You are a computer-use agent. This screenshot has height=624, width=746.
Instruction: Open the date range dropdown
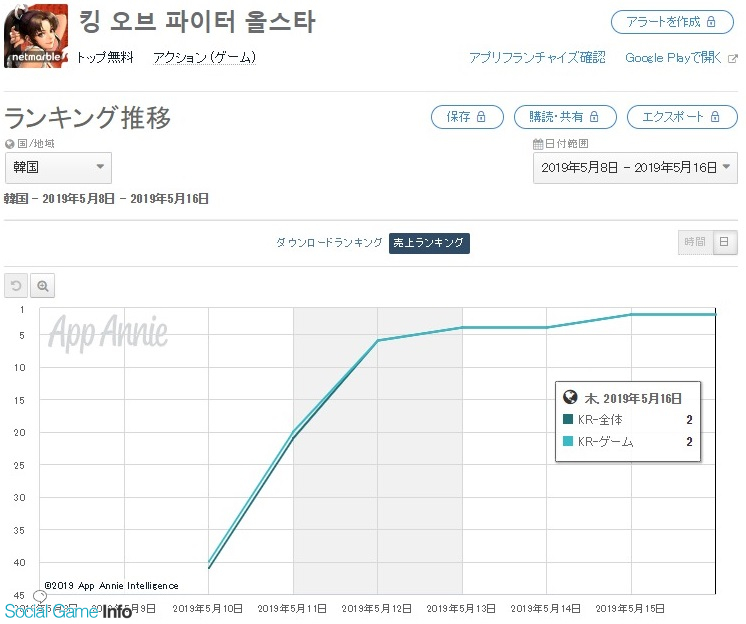635,168
